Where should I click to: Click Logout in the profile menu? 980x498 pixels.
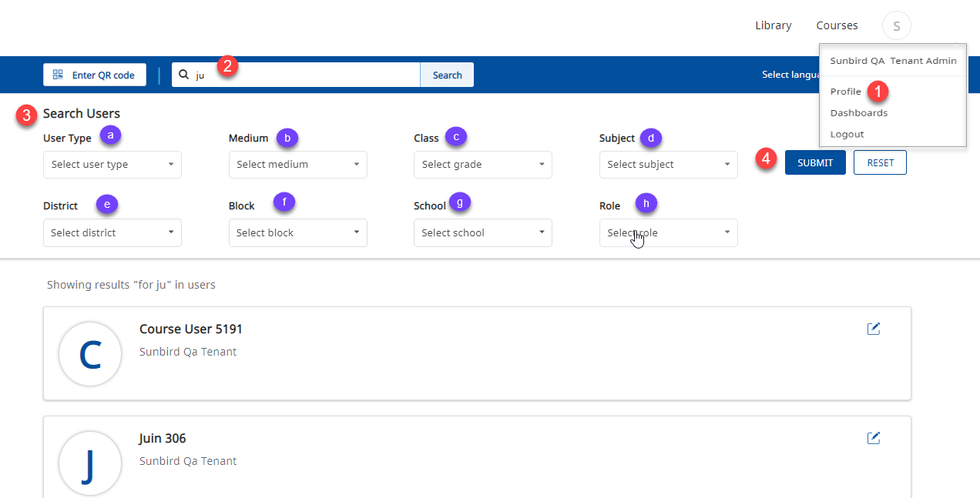pyautogui.click(x=847, y=133)
